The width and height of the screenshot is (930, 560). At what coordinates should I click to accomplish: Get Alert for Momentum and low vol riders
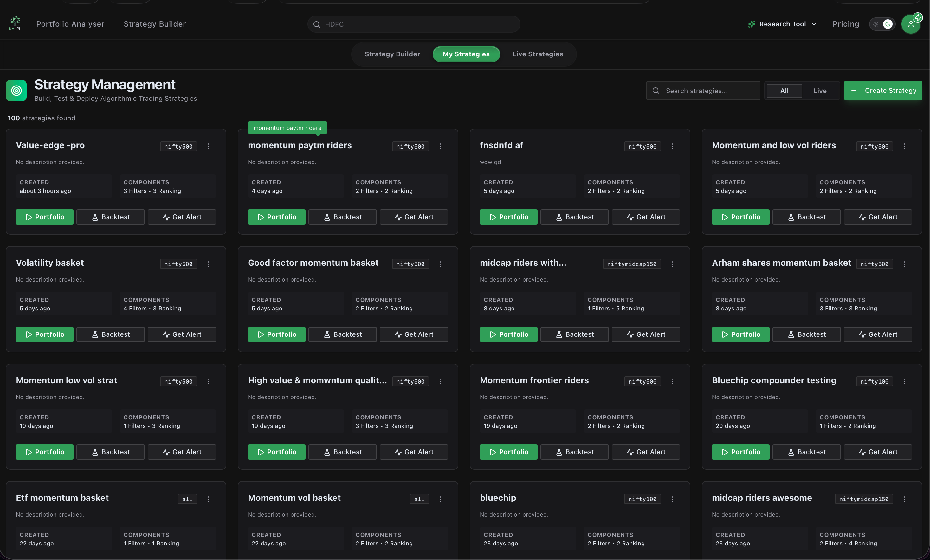tap(878, 217)
